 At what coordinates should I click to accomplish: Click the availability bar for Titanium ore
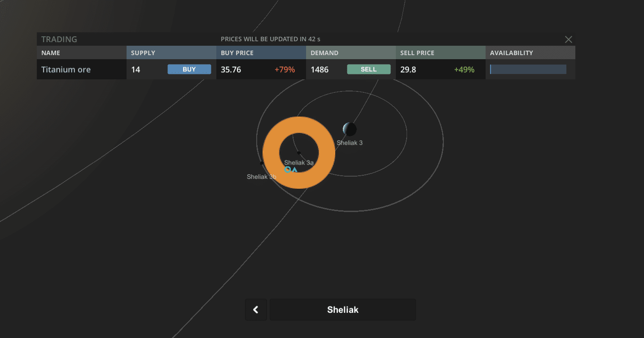point(528,69)
